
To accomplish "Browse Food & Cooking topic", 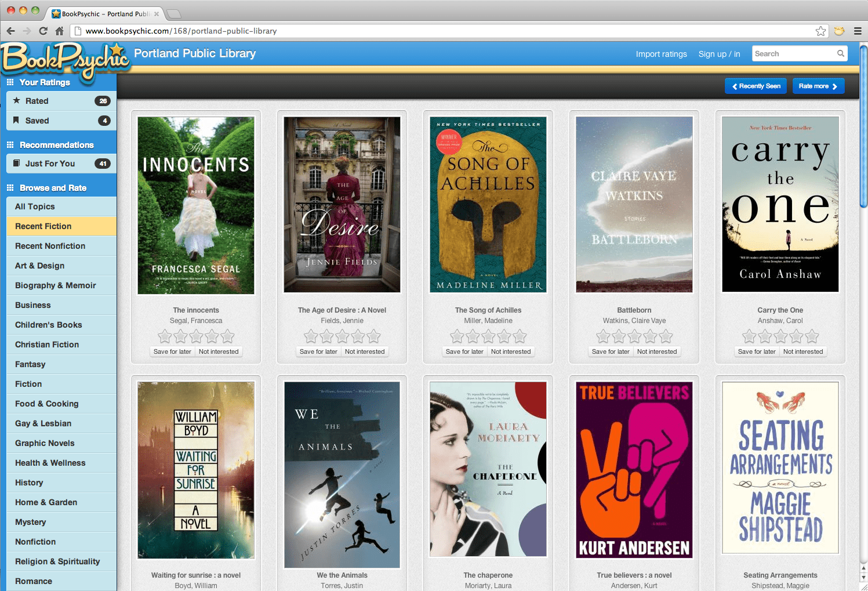I will click(61, 404).
